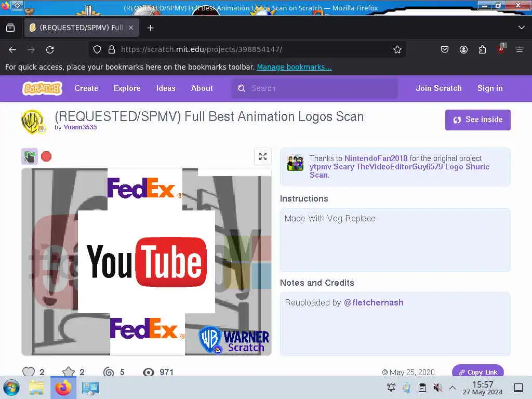The image size is (532, 399).
Task: Click the Firefox taskbar icon
Action: click(63, 388)
